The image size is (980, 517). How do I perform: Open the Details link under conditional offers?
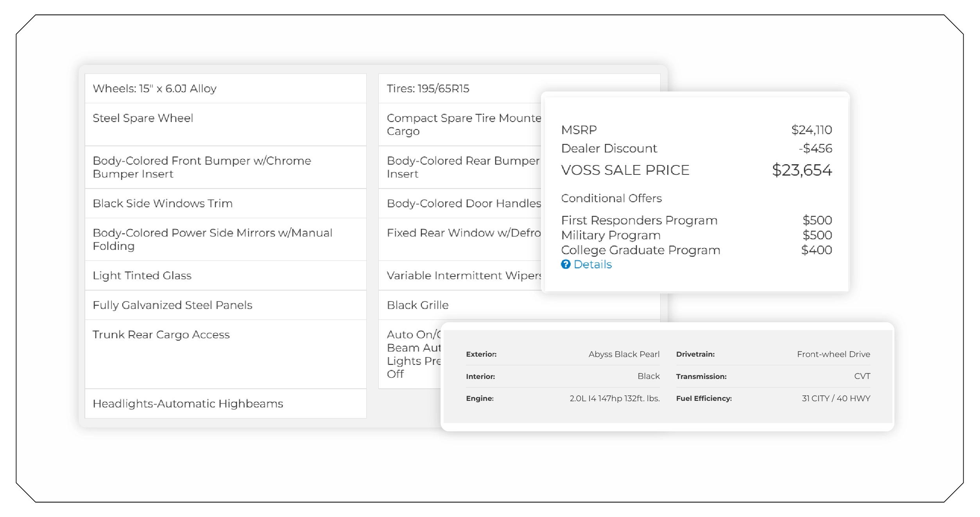(593, 264)
